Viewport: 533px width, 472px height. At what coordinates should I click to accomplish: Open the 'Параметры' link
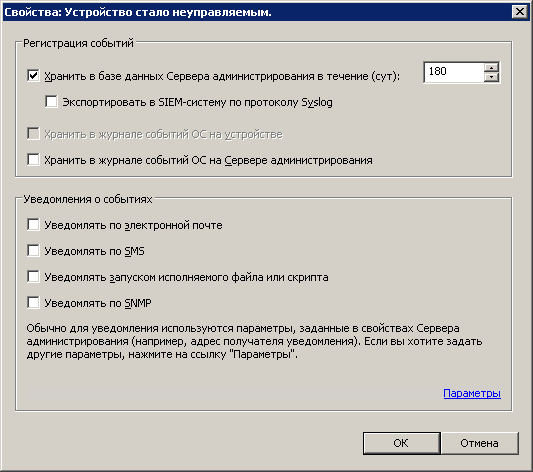pos(472,393)
